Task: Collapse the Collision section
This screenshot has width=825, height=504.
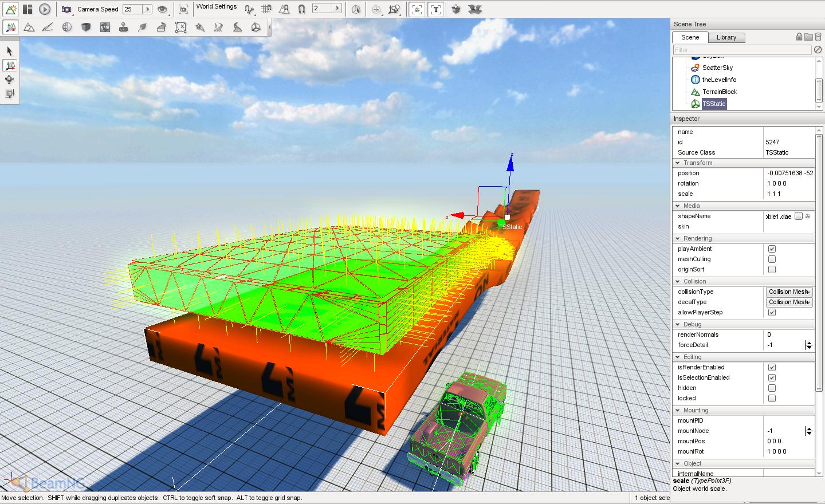Action: [x=678, y=282]
